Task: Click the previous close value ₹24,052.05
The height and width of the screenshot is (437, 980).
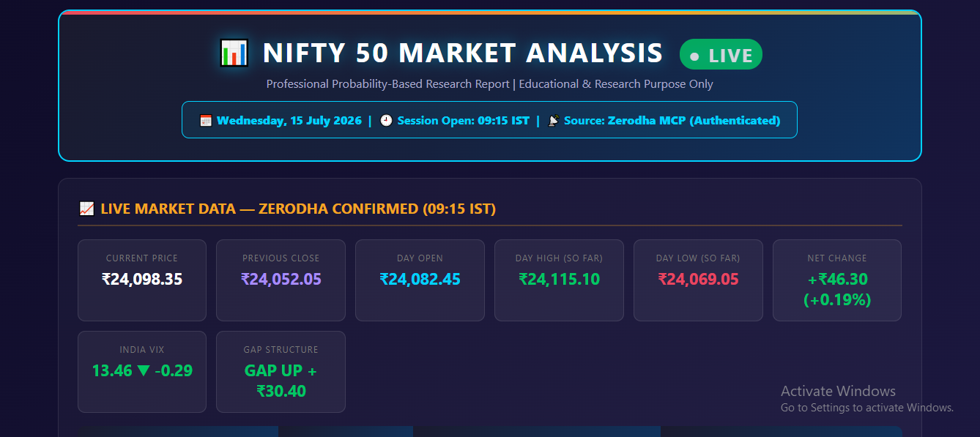Action: [281, 280]
